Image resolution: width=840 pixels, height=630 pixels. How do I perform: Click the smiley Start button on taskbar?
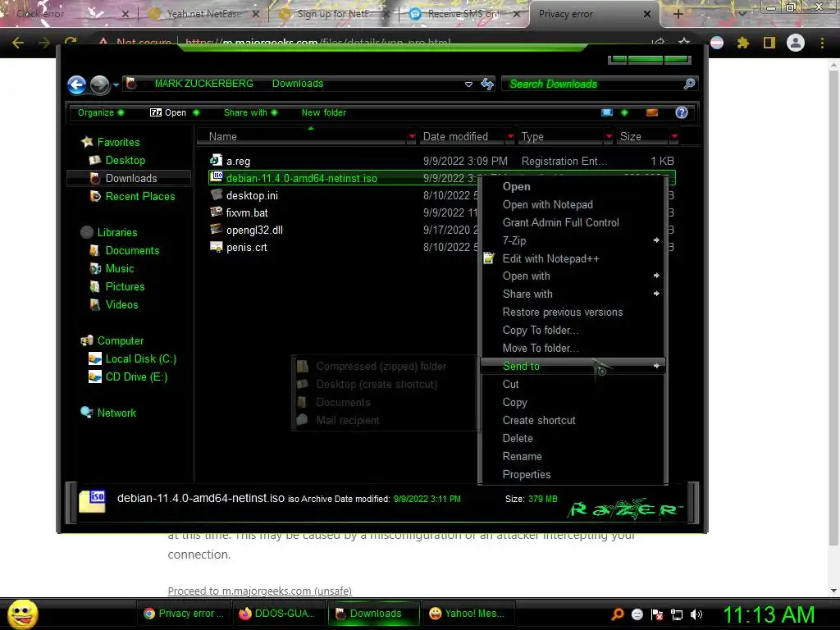tap(22, 614)
